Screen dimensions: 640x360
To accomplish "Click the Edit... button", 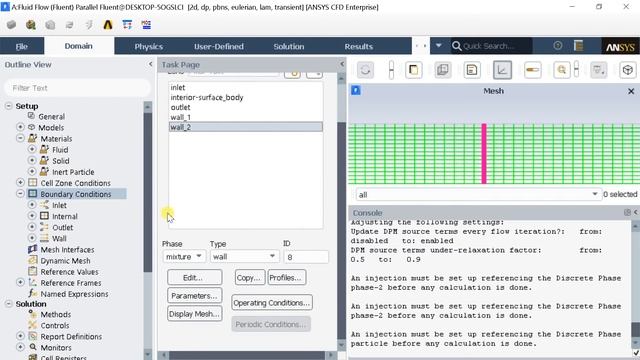I will pyautogui.click(x=195, y=278).
